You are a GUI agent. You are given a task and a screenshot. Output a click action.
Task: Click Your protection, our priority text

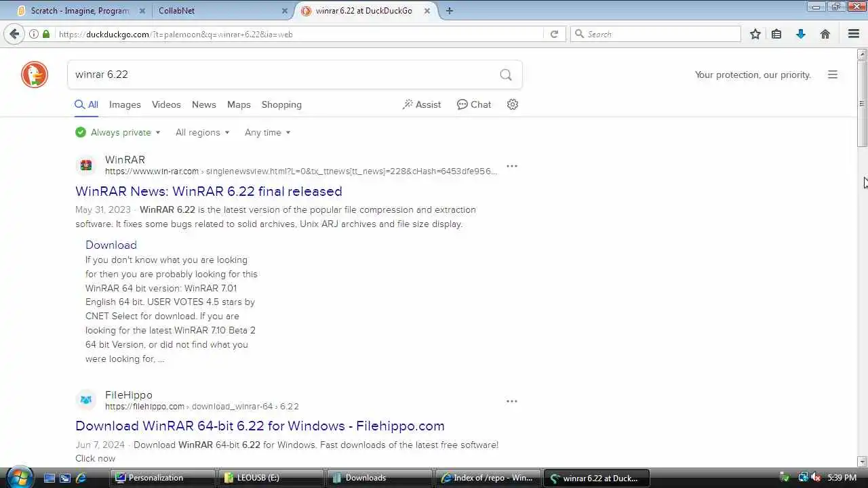[x=753, y=75]
